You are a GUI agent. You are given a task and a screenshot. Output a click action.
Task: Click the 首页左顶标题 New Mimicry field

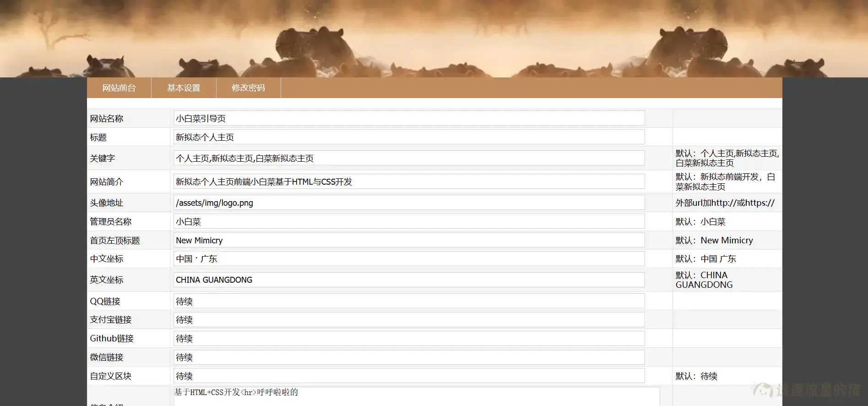[x=409, y=240]
